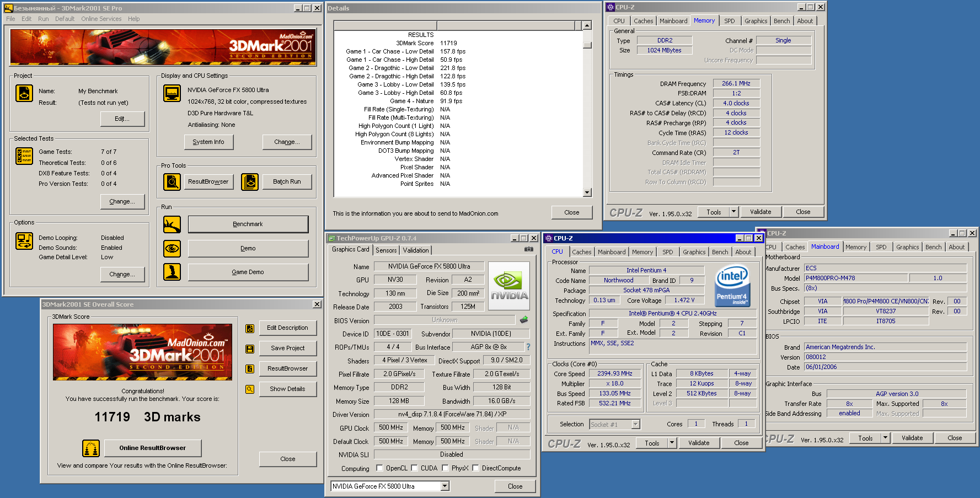The width and height of the screenshot is (980, 498).
Task: Open the Caches tab in CPU-Z CPU window
Action: (x=581, y=252)
